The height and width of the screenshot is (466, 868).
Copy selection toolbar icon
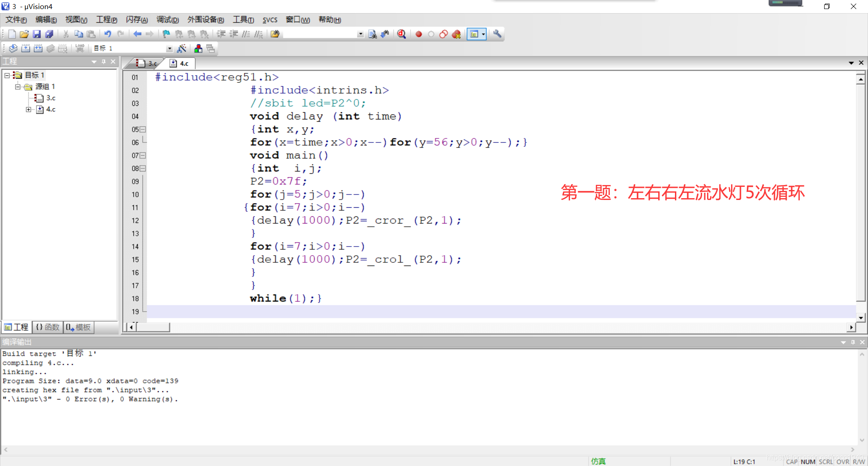[79, 34]
